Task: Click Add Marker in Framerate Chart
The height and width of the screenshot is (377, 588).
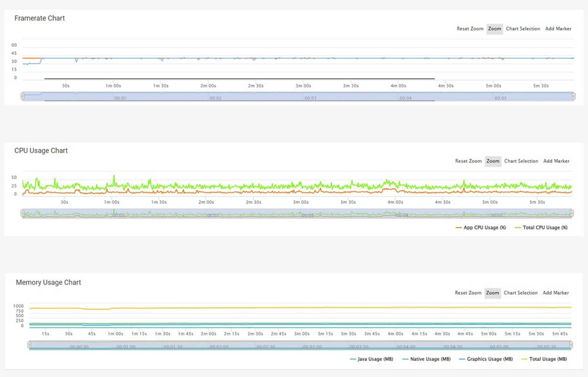Action: point(558,29)
